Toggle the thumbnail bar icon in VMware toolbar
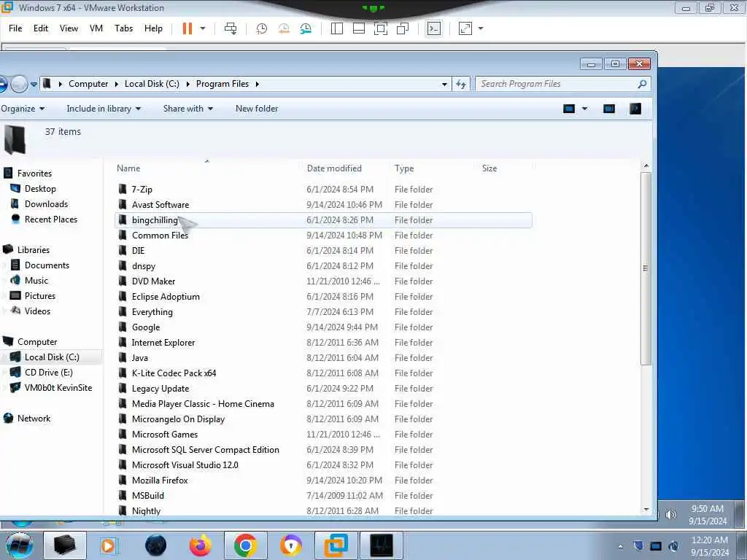The width and height of the screenshot is (747, 560). pos(359,28)
